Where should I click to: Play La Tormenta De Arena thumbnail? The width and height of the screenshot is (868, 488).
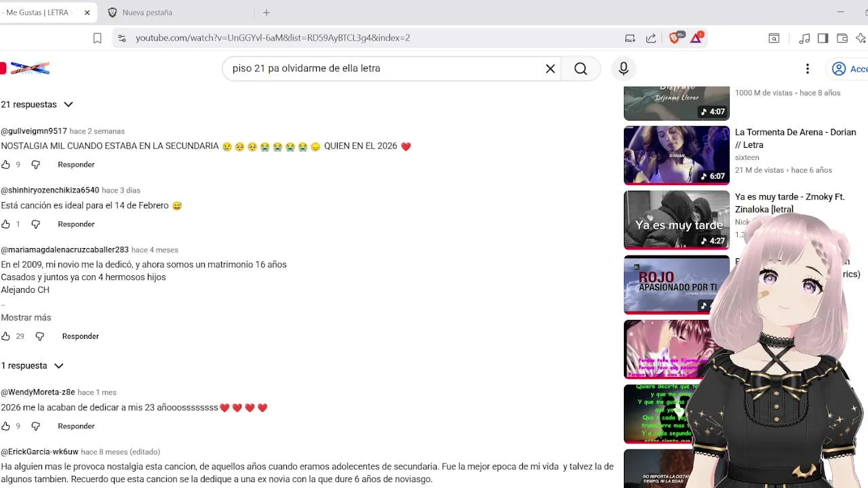click(677, 155)
